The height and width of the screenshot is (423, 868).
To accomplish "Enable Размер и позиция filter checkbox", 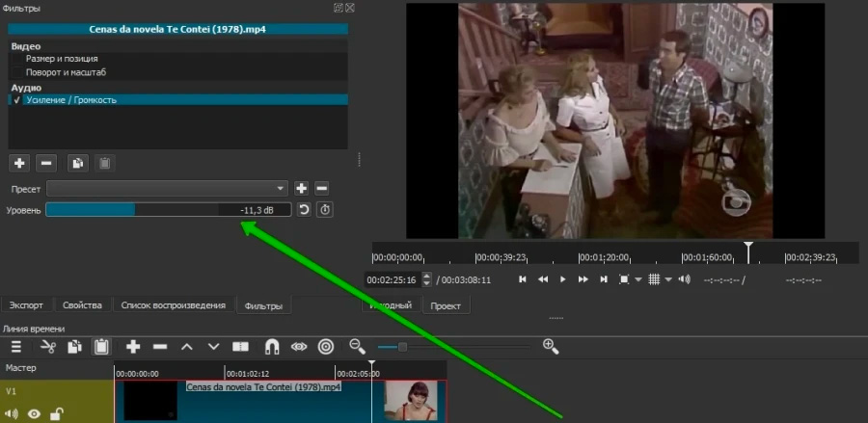I will pos(16,59).
